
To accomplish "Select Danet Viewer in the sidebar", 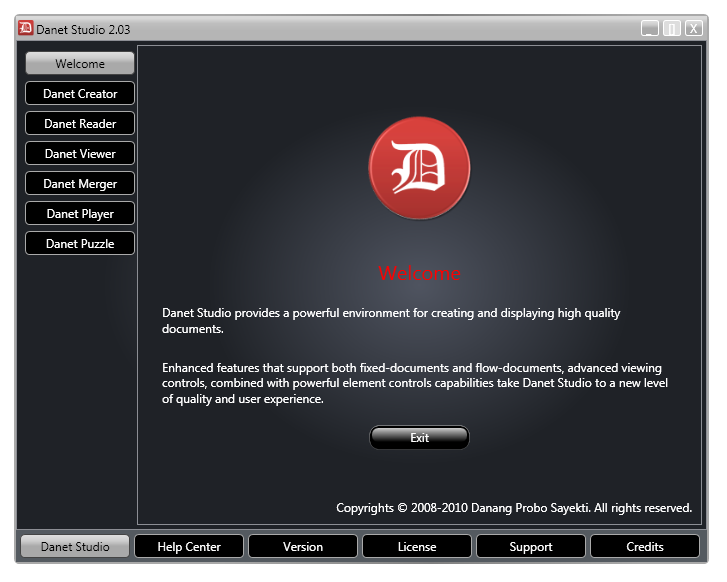I will [x=80, y=153].
